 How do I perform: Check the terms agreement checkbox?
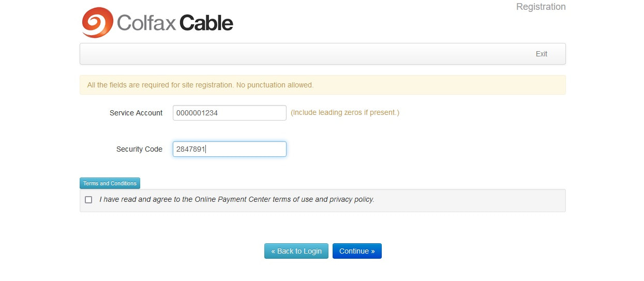click(x=88, y=200)
